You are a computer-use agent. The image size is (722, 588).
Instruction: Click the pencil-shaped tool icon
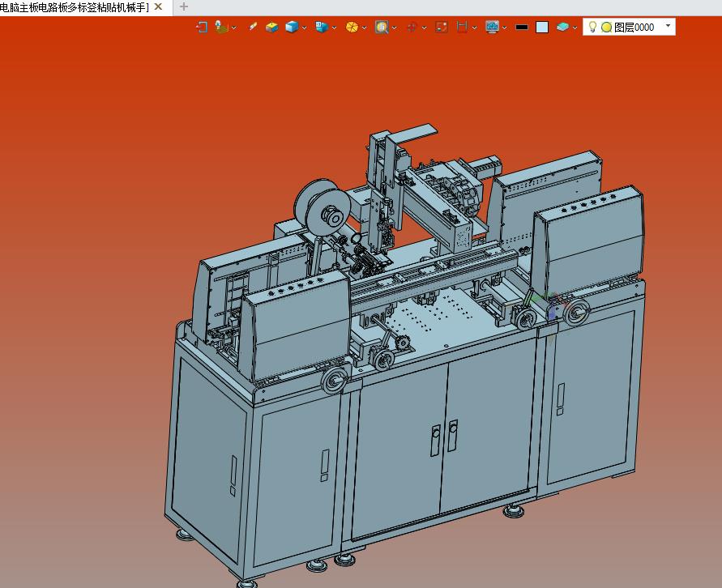252,27
